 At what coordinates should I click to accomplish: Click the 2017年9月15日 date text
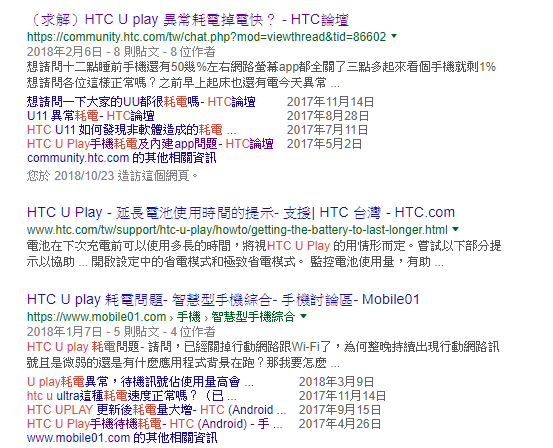[x=340, y=410]
